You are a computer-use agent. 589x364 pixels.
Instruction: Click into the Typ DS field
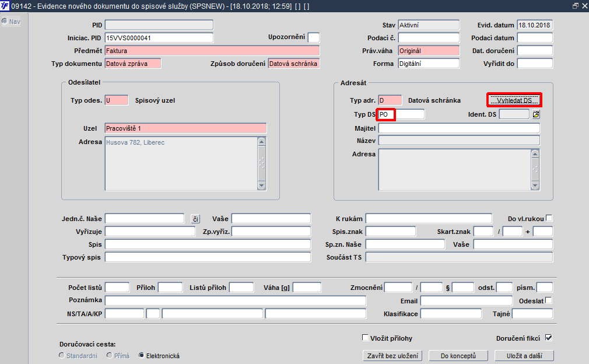pyautogui.click(x=401, y=114)
